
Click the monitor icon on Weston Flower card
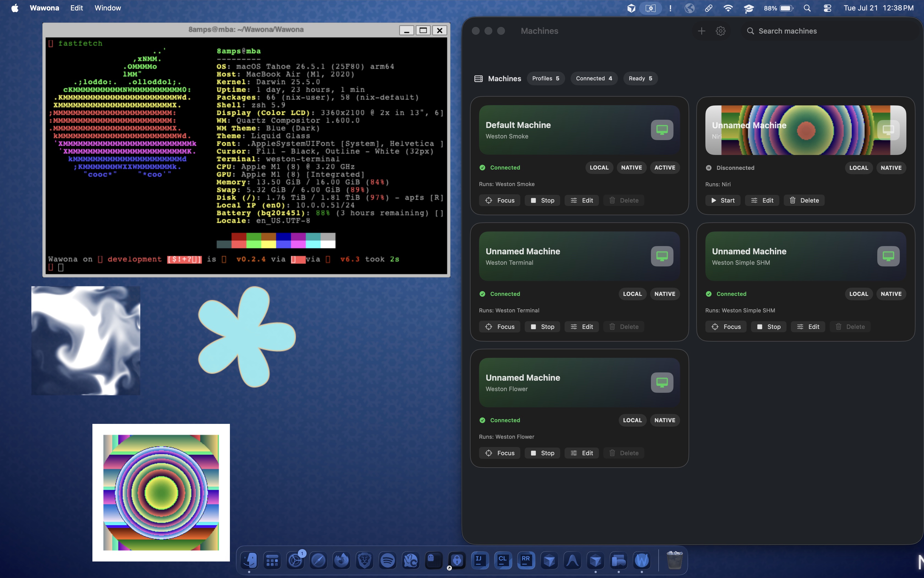click(662, 382)
